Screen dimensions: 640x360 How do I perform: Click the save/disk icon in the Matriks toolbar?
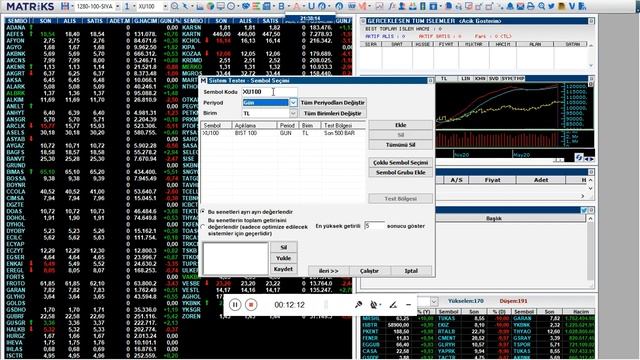click(65, 7)
